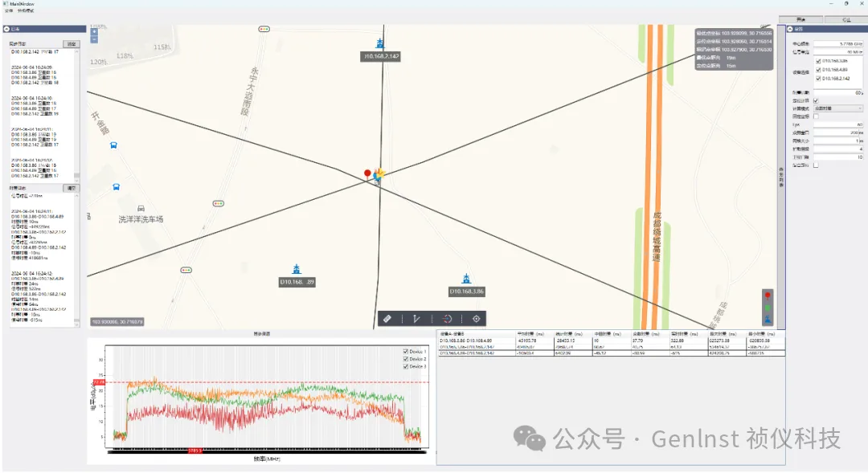Image resolution: width=868 pixels, height=473 pixels.
Task: Click the clear button above the satellite log
Action: pos(72,43)
